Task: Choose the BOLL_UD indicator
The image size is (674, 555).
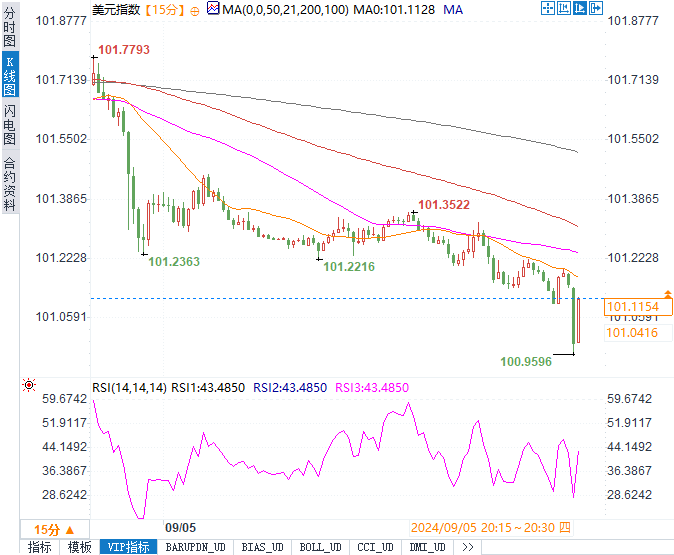Action: pos(320,547)
